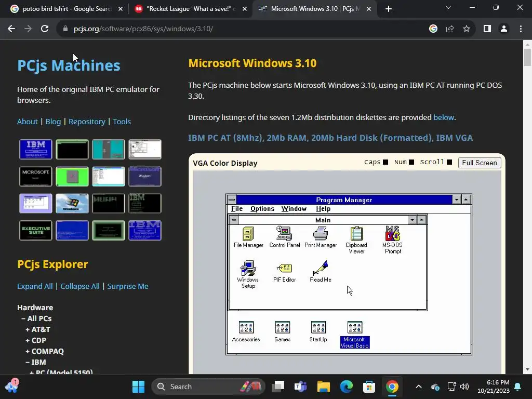Launch the MS-DOS Prompt icon
Screen dimensions: 532x399
393,240
